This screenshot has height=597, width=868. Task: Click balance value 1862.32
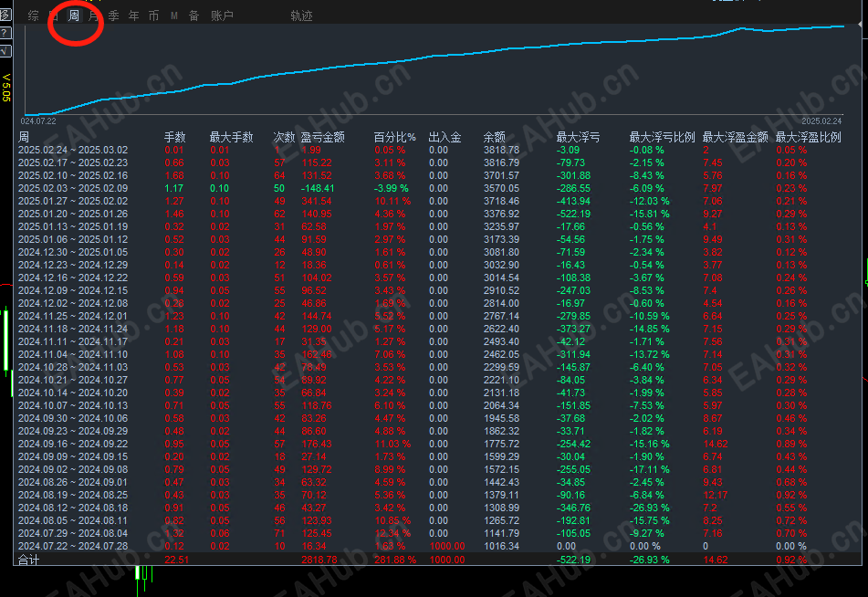(x=501, y=431)
